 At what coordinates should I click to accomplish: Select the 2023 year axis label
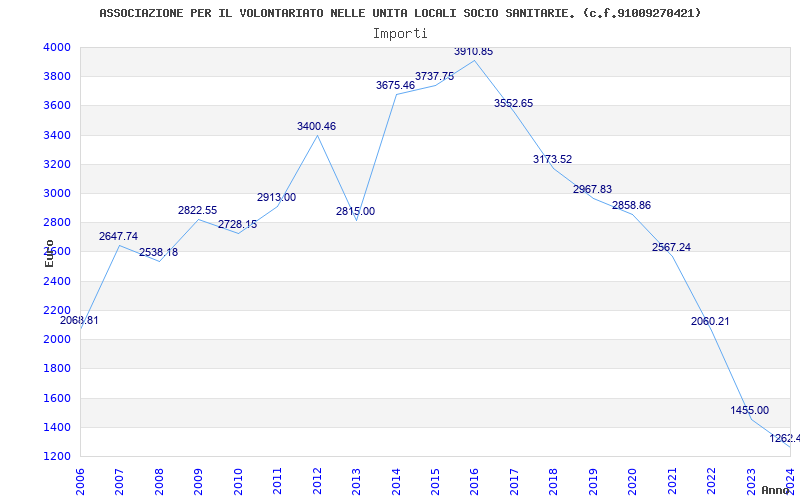pos(751,481)
